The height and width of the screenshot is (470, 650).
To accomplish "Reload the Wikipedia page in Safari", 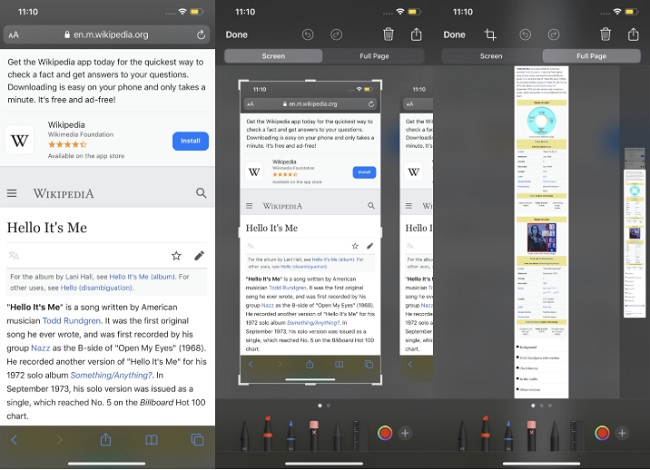I will point(201,35).
